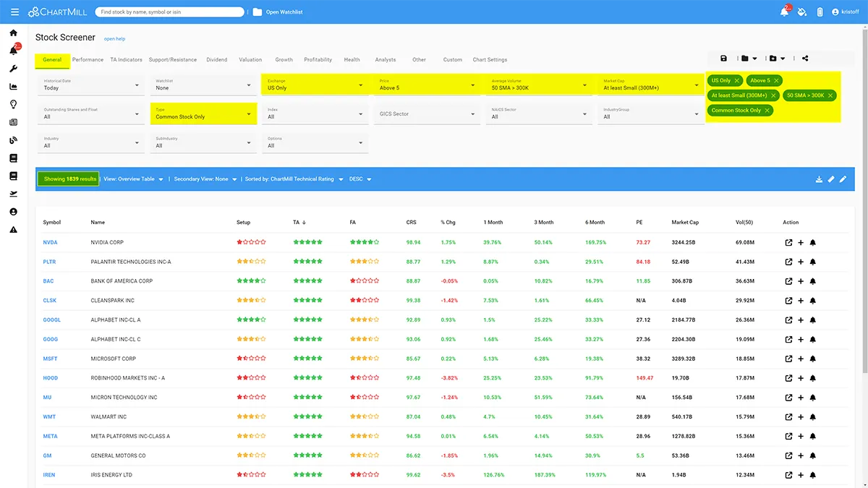
Task: Open the lightbulb ideas sidebar icon
Action: (14, 104)
